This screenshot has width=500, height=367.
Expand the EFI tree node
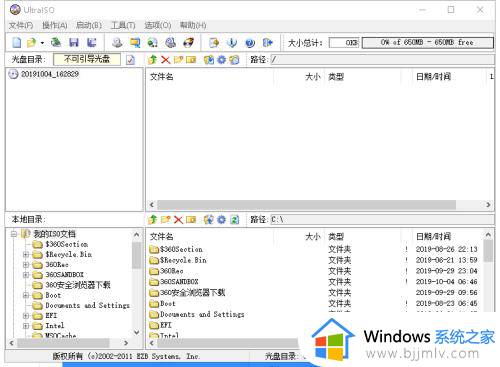26,316
